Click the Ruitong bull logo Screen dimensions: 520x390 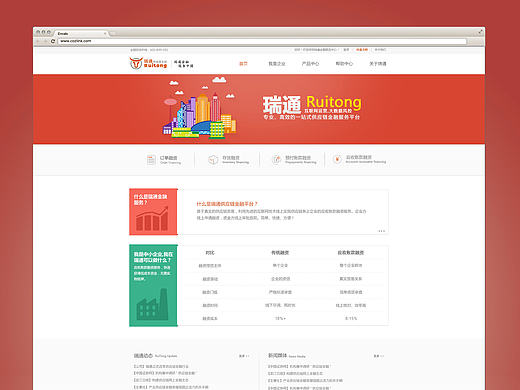(136, 63)
